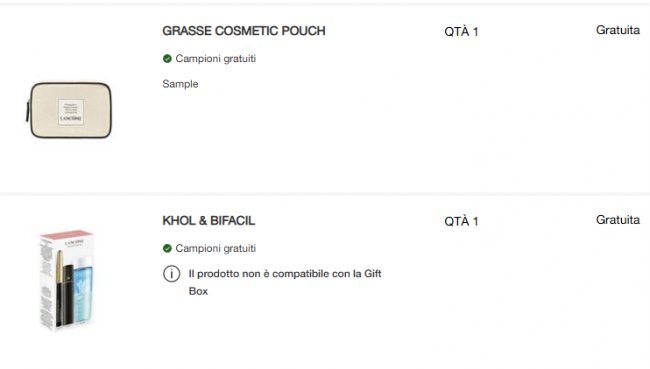Click the black mascara tube in product image
This screenshot has width=650, height=369.
coord(69,294)
